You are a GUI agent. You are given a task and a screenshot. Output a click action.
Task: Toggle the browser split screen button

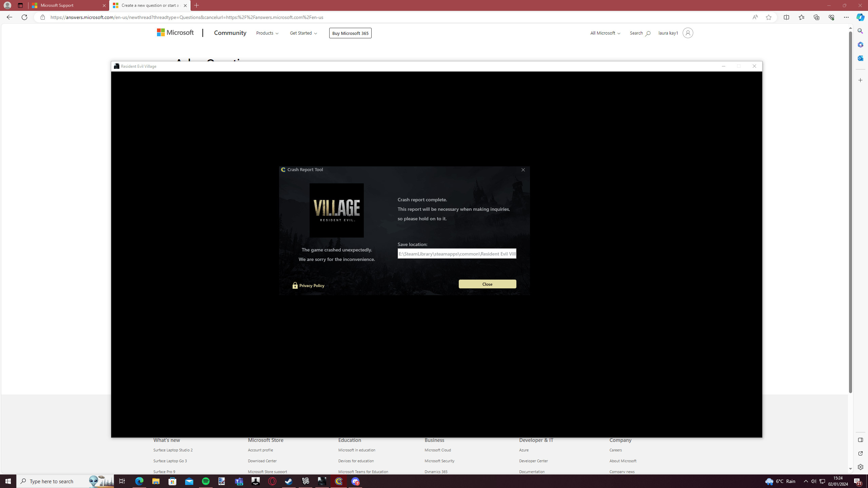click(786, 17)
